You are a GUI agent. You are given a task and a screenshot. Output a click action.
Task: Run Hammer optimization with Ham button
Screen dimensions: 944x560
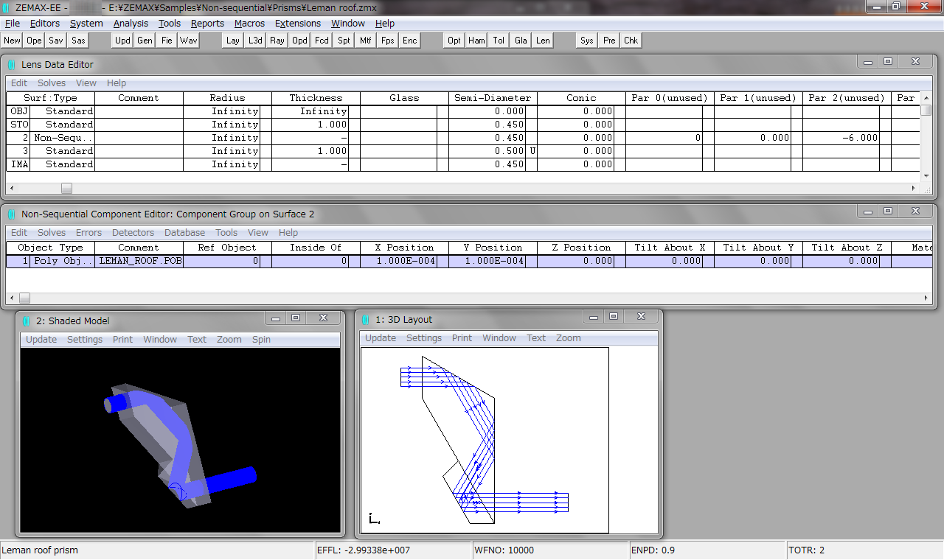tap(476, 41)
